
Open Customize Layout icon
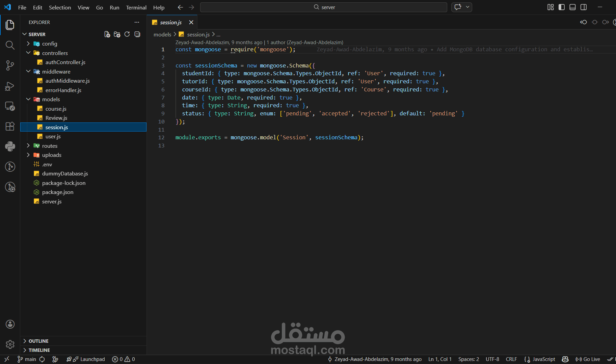click(x=551, y=7)
